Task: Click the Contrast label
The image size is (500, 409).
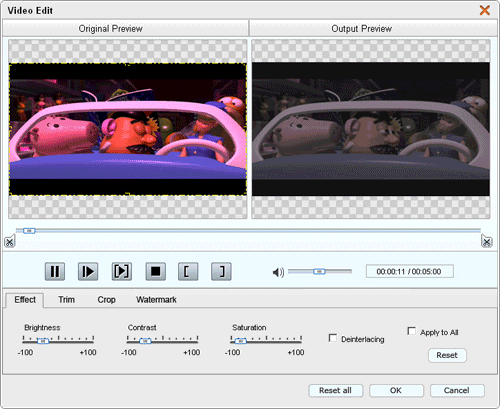Action: pos(142,328)
